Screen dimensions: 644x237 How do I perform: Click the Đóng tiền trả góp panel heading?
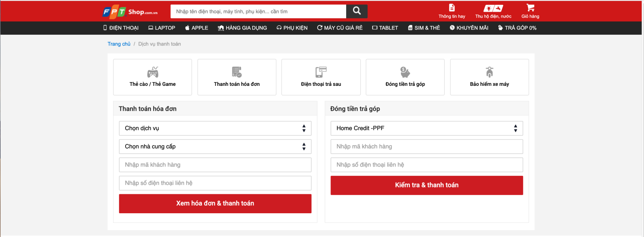pos(355,109)
